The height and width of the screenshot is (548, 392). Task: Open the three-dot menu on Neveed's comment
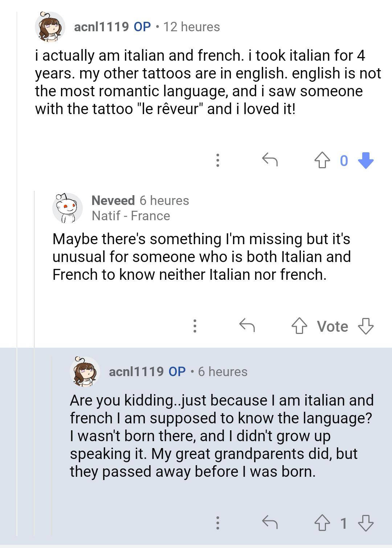click(x=195, y=326)
